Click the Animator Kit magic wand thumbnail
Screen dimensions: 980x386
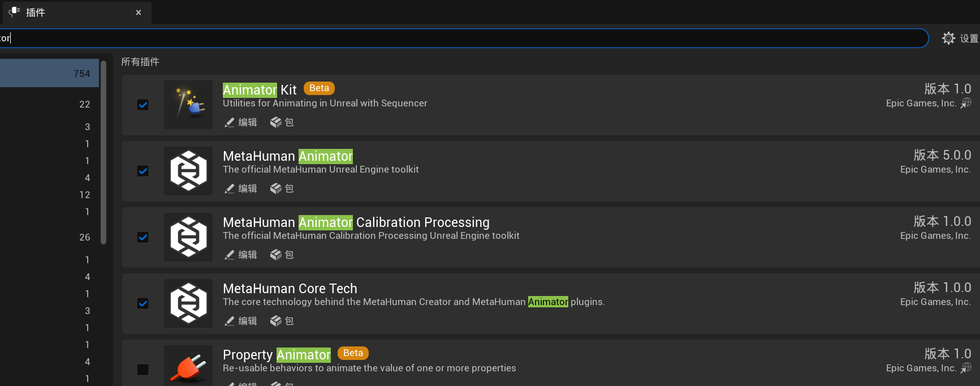[188, 105]
